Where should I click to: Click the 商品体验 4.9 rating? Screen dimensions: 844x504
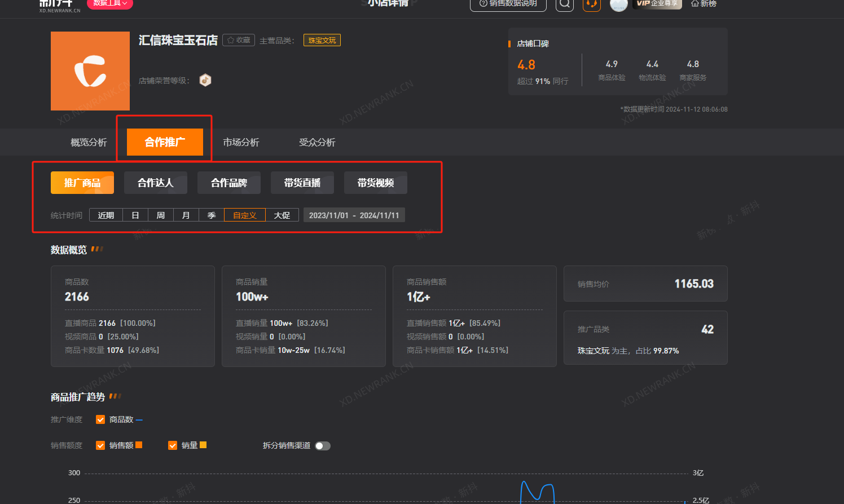point(612,64)
